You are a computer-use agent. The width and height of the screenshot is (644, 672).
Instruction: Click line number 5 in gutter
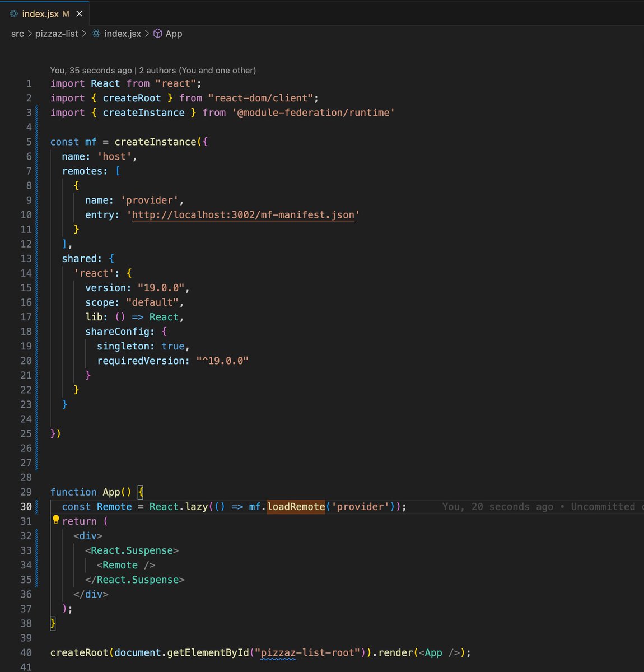29,142
